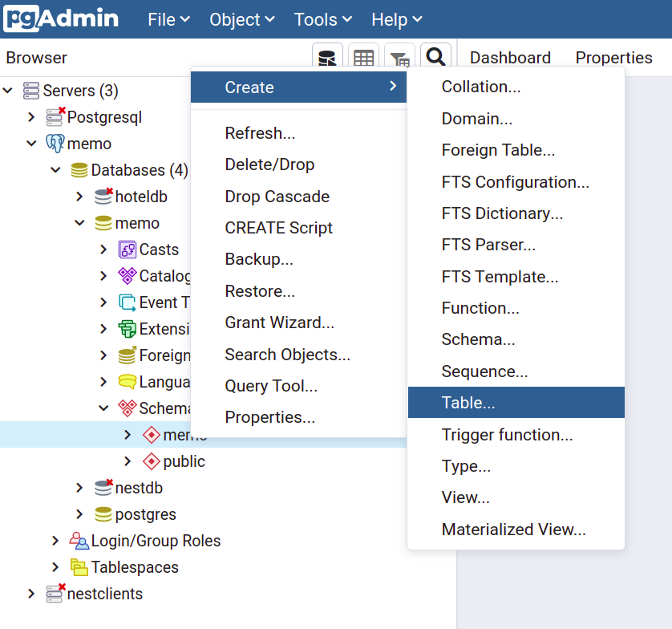Open the Tools menu
The image size is (672, 629).
tap(323, 19)
